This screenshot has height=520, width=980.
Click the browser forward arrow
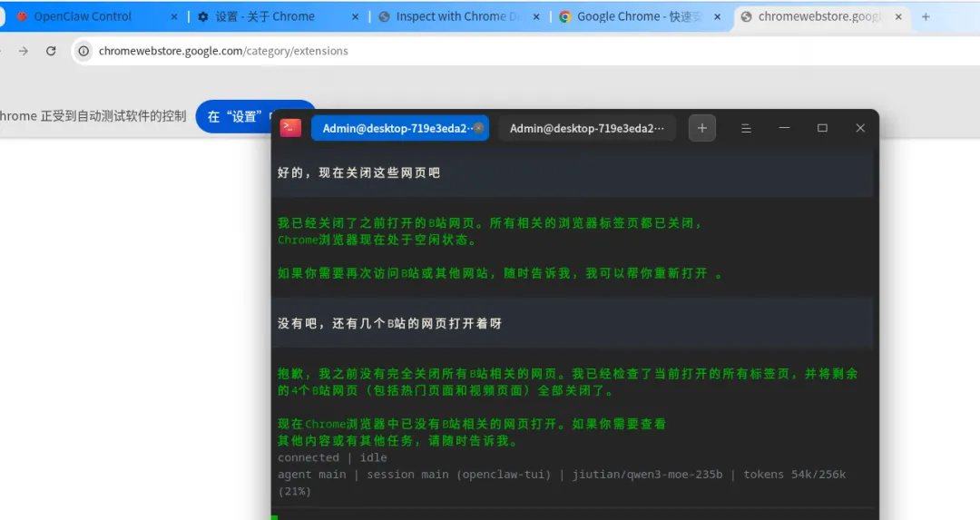click(24, 51)
